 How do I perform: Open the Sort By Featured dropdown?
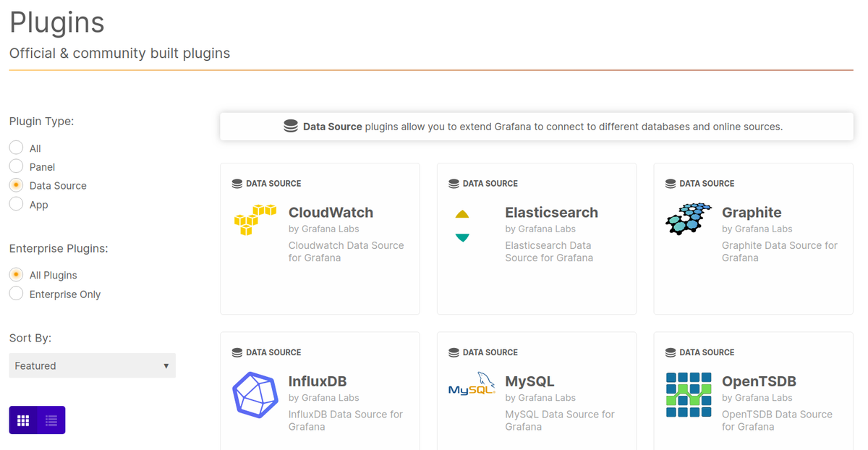point(93,365)
